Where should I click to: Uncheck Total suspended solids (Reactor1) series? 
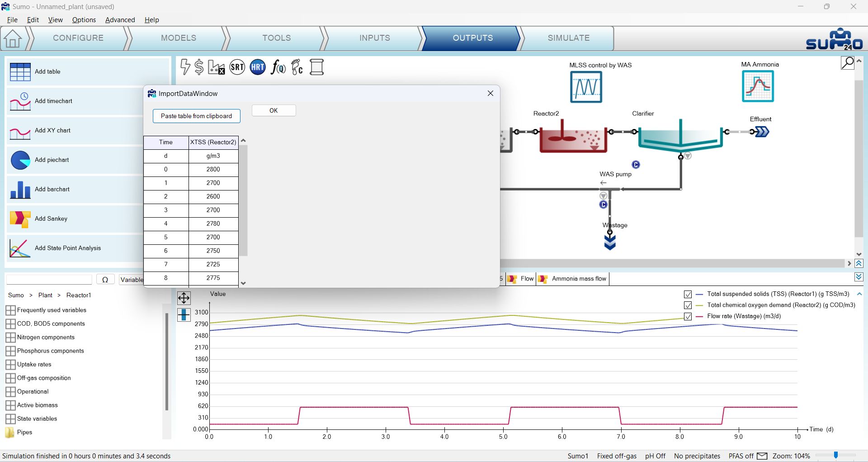[688, 294]
